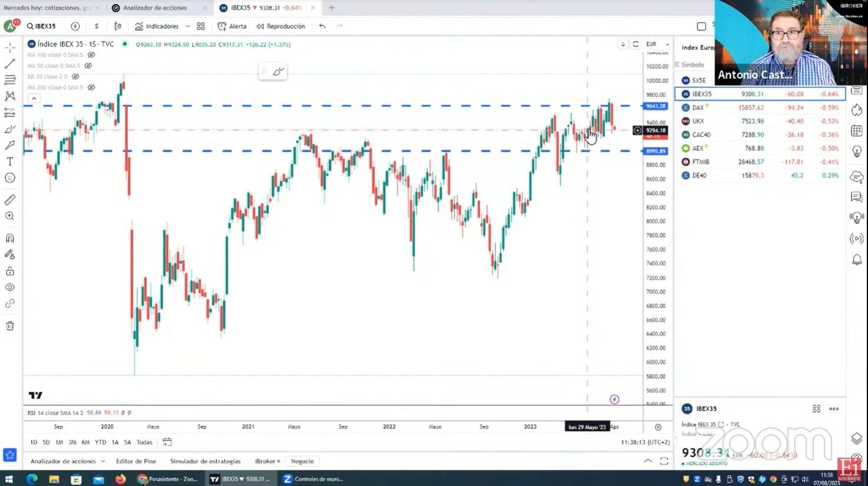This screenshot has height=486, width=868.
Task: Open the layout grid selector
Action: (201, 26)
